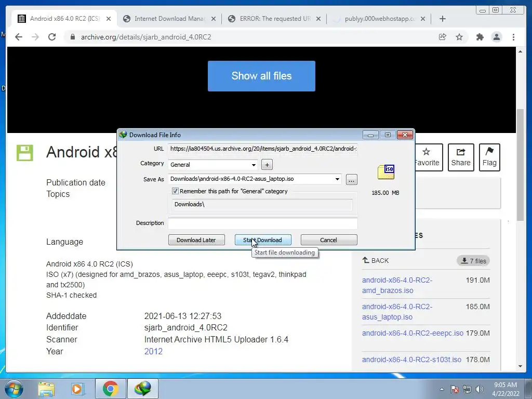The width and height of the screenshot is (532, 399).
Task: Click the green floppy software icon
Action: click(x=25, y=153)
